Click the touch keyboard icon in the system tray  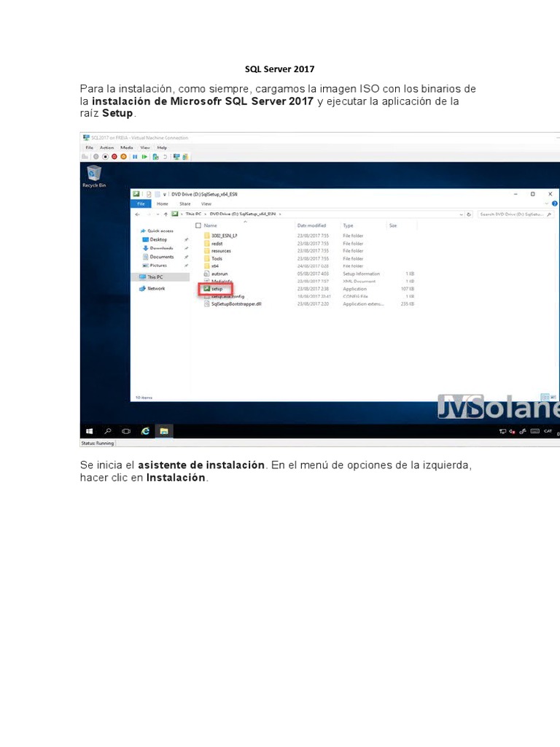534,431
